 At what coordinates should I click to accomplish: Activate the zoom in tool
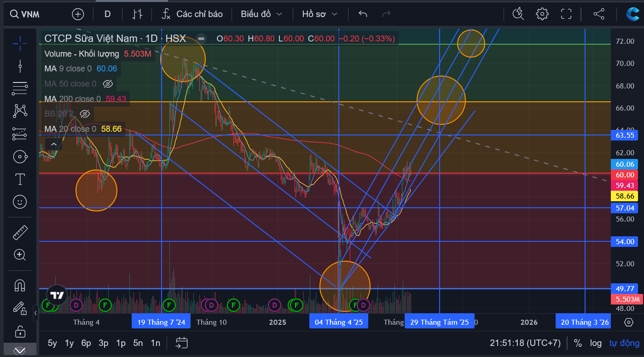20,254
